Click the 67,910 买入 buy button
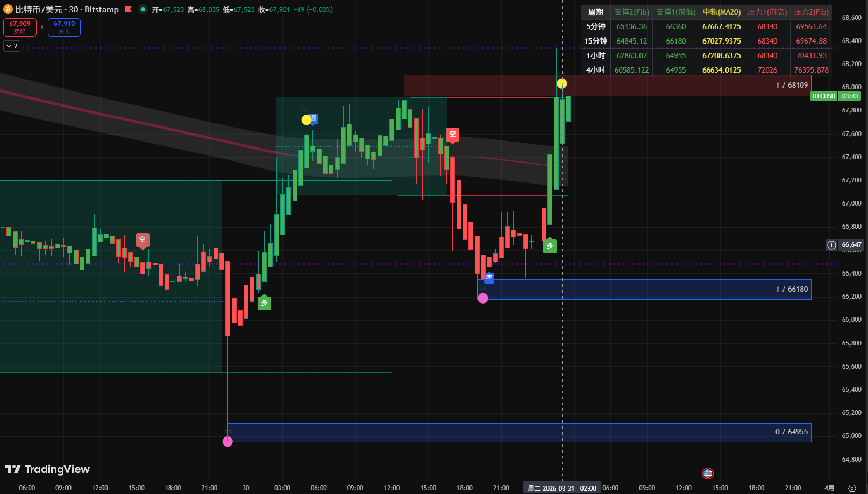Viewport: 868px width, 494px height. coord(64,27)
